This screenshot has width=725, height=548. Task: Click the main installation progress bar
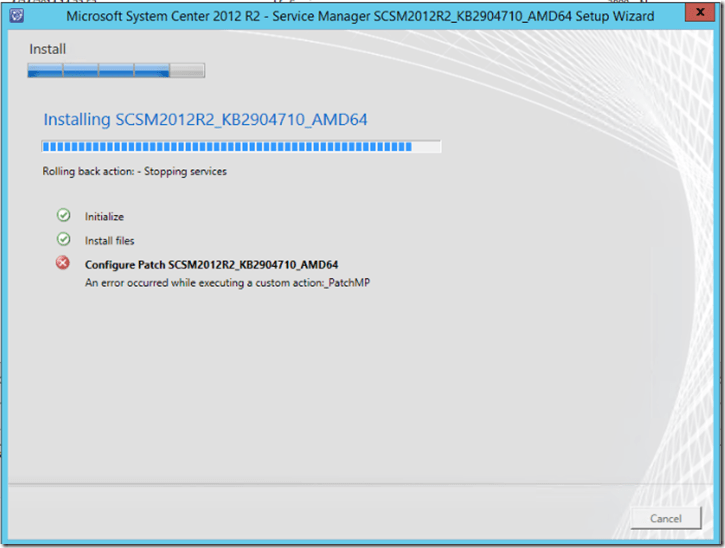241,147
